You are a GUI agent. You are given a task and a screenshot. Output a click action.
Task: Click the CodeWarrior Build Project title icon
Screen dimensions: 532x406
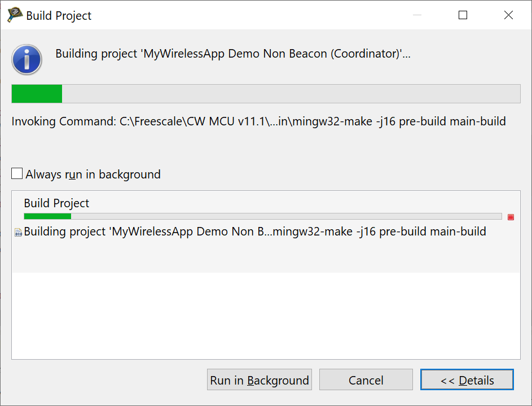point(15,15)
